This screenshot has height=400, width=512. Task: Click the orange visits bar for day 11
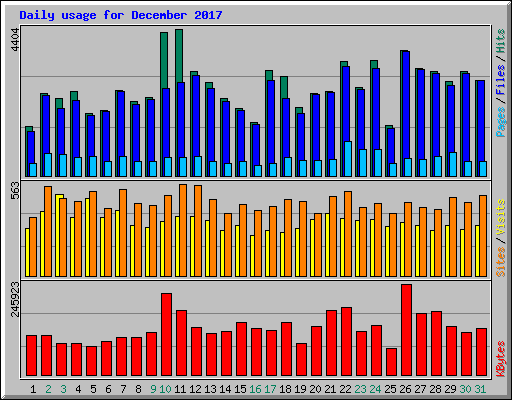(x=183, y=230)
